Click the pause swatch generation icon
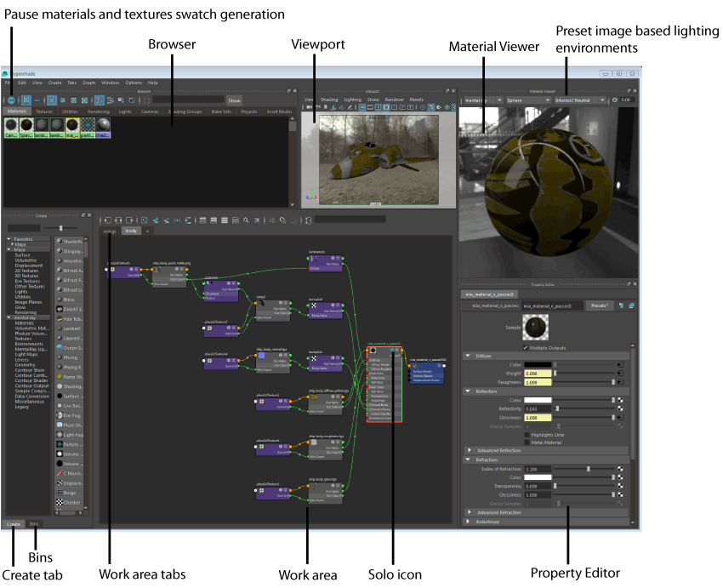723x588 pixels. click(11, 100)
